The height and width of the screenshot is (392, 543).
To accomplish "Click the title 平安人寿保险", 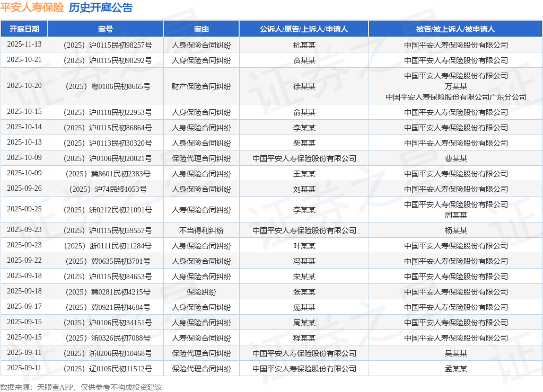I will (x=32, y=7).
